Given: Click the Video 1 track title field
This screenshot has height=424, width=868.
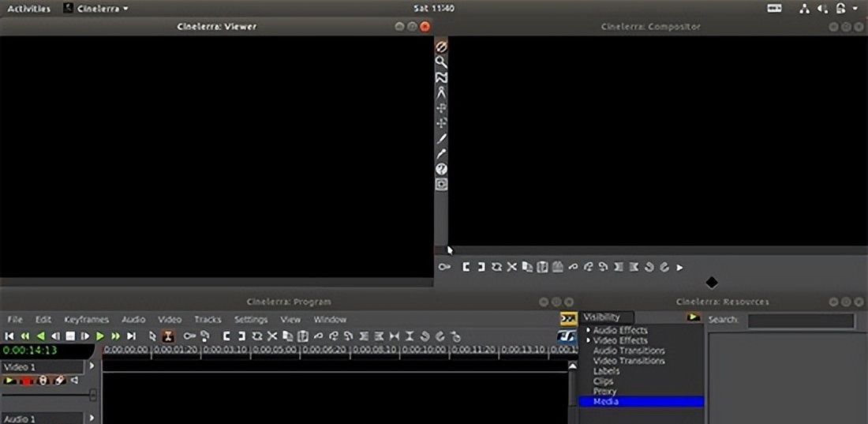Looking at the screenshot, I should coord(42,366).
